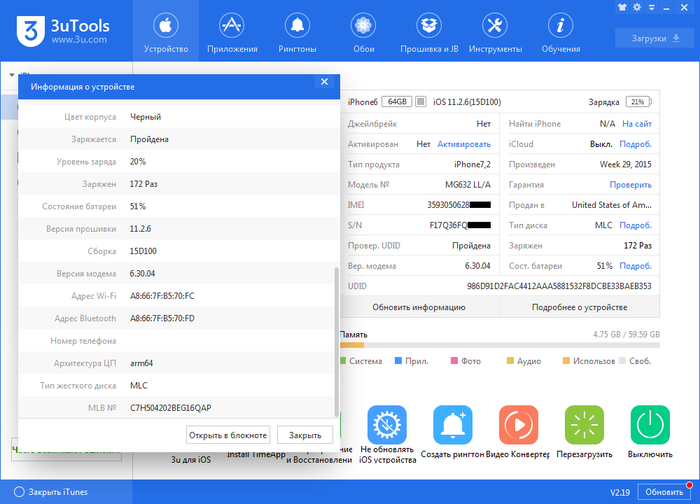Image resolution: width=700 pixels, height=504 pixels.
Task: Click the Проверить warranty link
Action: pos(630,185)
